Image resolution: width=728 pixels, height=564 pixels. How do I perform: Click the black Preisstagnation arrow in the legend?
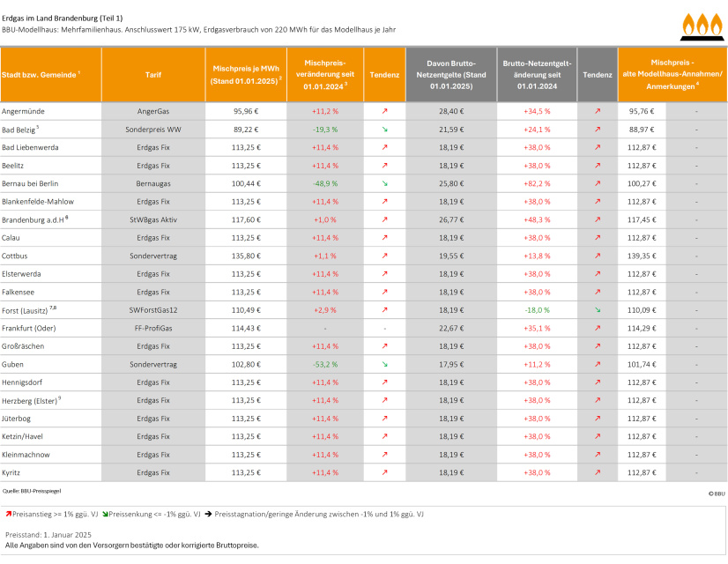pyautogui.click(x=208, y=514)
